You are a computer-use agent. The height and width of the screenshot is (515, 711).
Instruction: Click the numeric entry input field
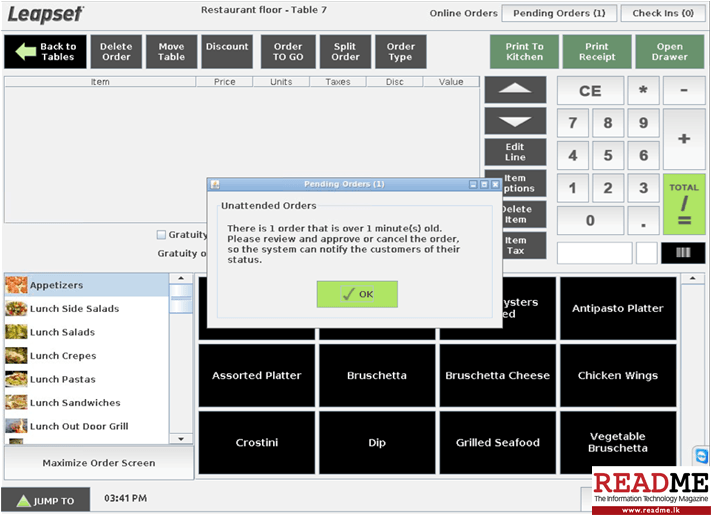pyautogui.click(x=594, y=253)
